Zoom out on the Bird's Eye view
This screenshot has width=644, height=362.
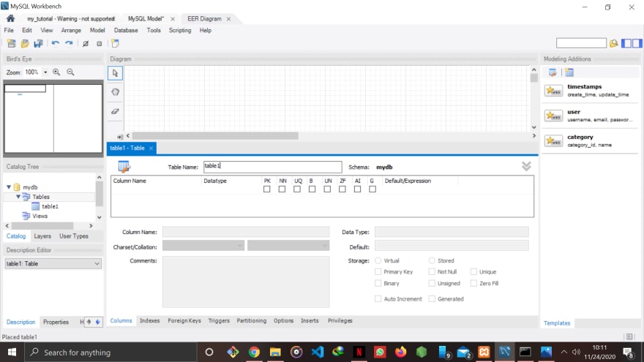71,72
